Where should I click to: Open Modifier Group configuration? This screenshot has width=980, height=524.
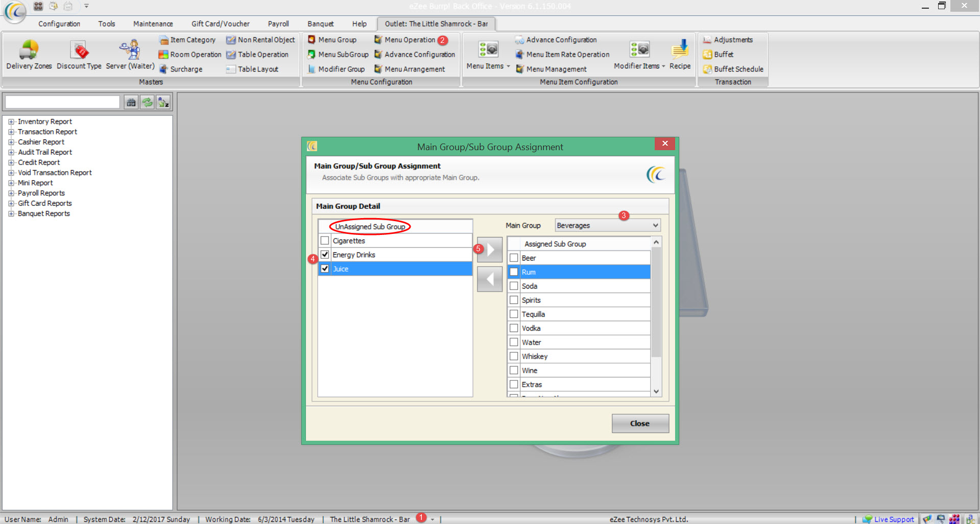[336, 69]
